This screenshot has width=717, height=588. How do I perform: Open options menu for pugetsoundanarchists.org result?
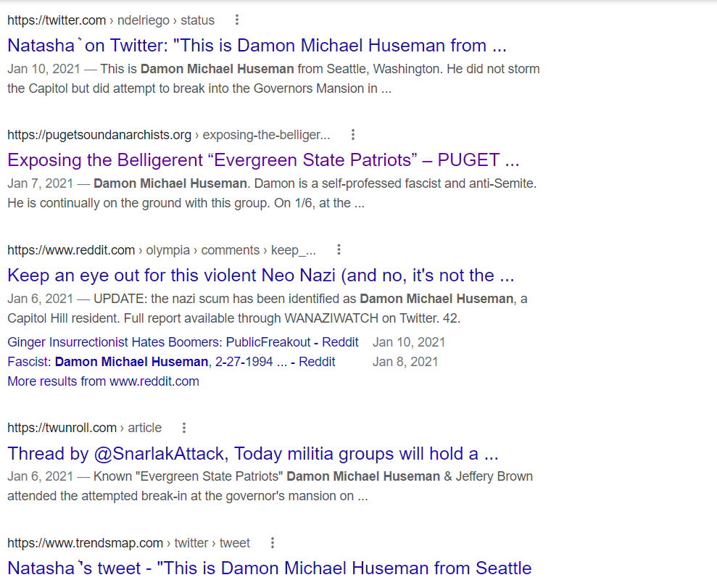[x=352, y=135]
